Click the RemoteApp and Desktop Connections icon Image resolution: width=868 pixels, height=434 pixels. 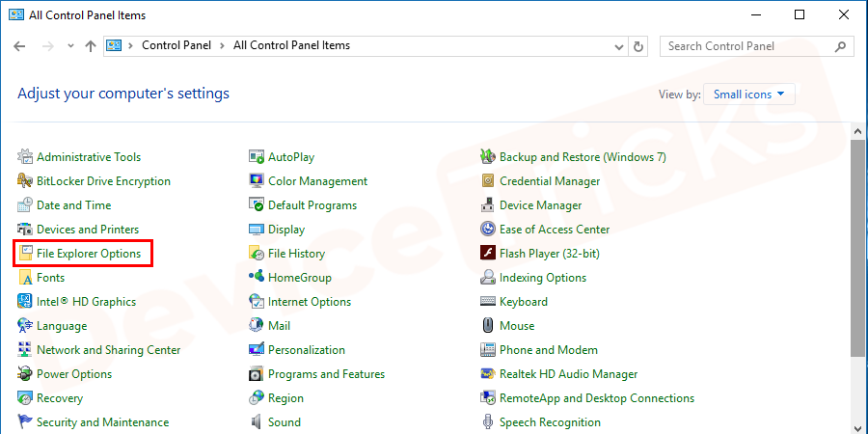[488, 398]
